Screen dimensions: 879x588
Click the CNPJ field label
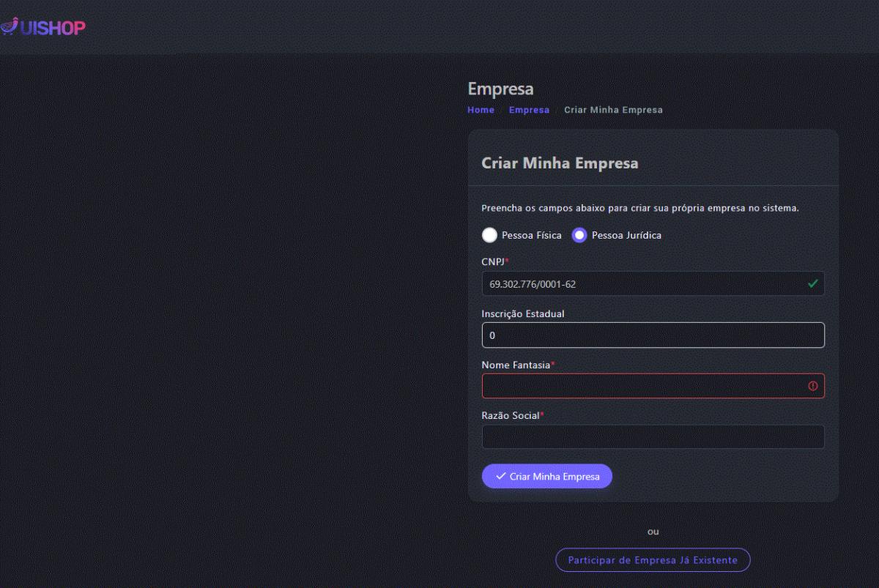[x=493, y=261]
